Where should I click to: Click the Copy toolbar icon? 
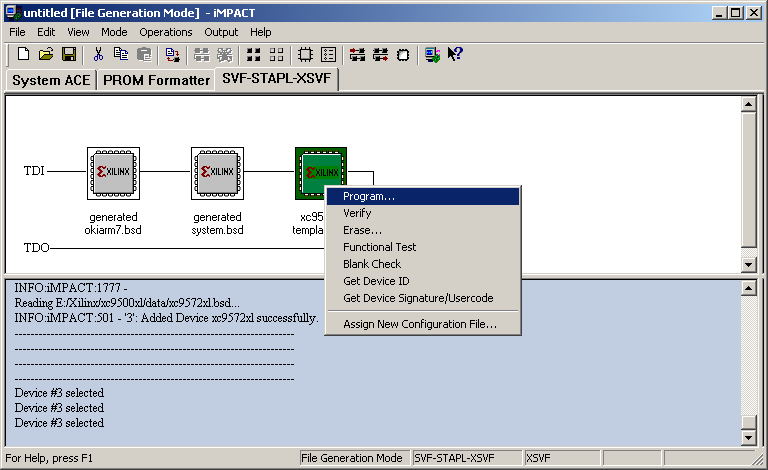[x=121, y=54]
